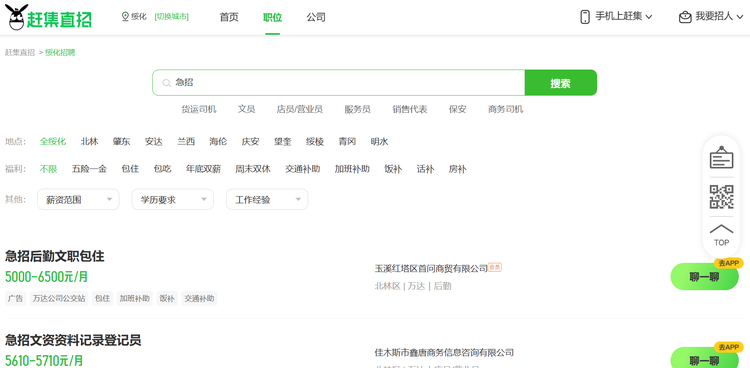The height and width of the screenshot is (368, 750).
Task: Click 绥化招聘 breadcrumb link
Action: 60,53
